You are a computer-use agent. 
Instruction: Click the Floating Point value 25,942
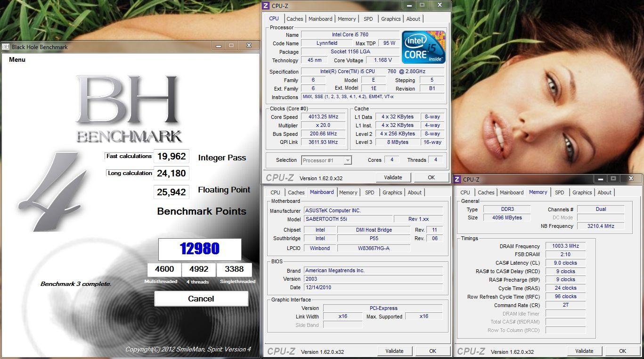tap(171, 192)
